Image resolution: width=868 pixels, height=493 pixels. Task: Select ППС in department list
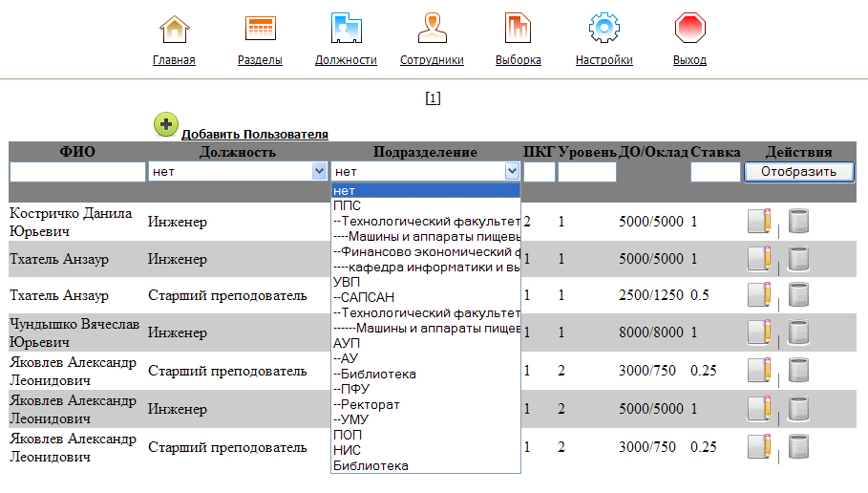point(348,205)
